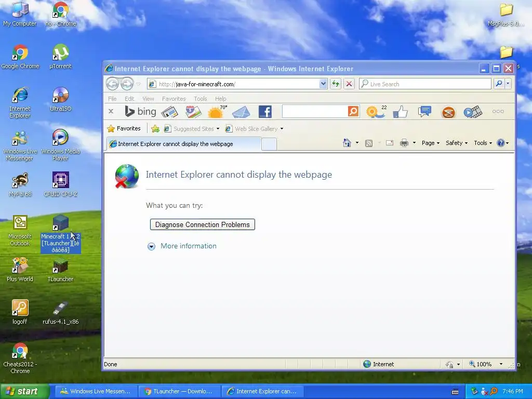Click the Back navigation arrow in Internet Explorer
This screenshot has height=399, width=532.
point(112,84)
